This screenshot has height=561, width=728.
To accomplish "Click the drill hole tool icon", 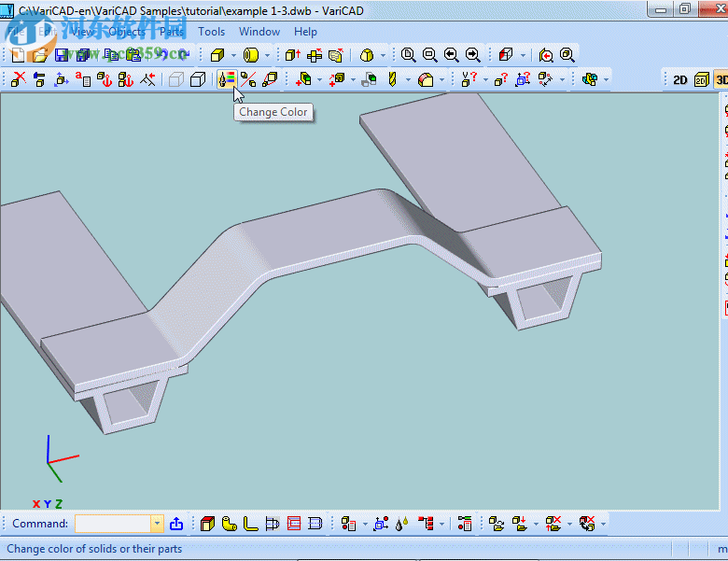I will 392,79.
